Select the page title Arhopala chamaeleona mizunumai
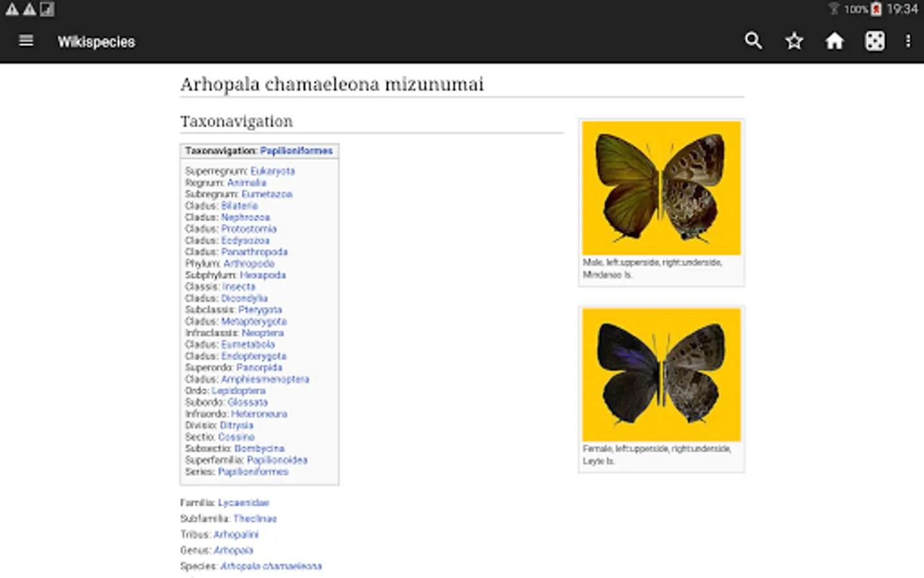 [332, 84]
